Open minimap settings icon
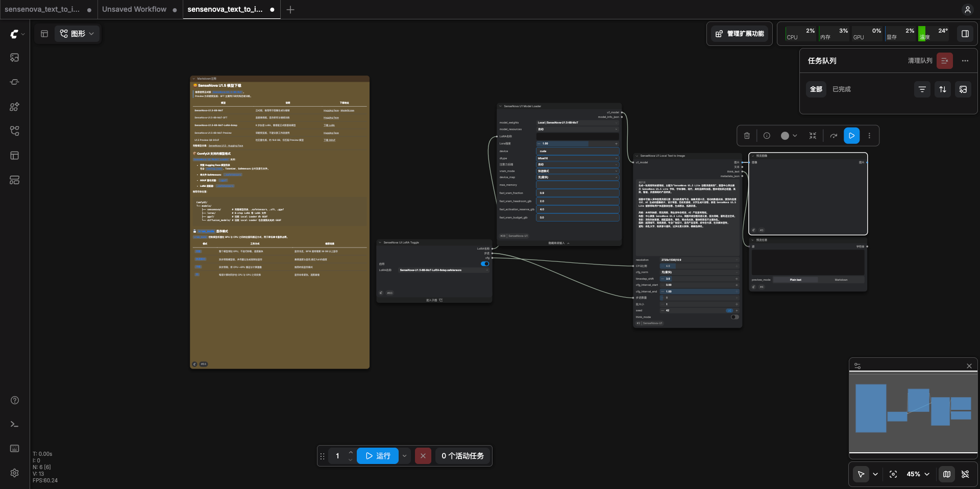The height and width of the screenshot is (489, 980). (x=857, y=366)
